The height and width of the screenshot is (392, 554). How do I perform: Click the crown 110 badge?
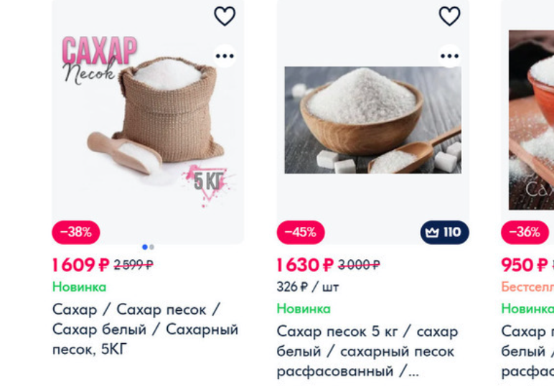click(444, 233)
